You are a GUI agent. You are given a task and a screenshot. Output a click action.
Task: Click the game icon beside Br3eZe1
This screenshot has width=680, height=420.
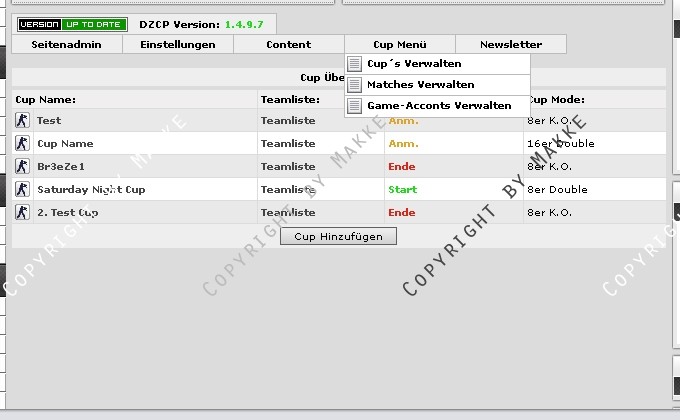(22, 167)
